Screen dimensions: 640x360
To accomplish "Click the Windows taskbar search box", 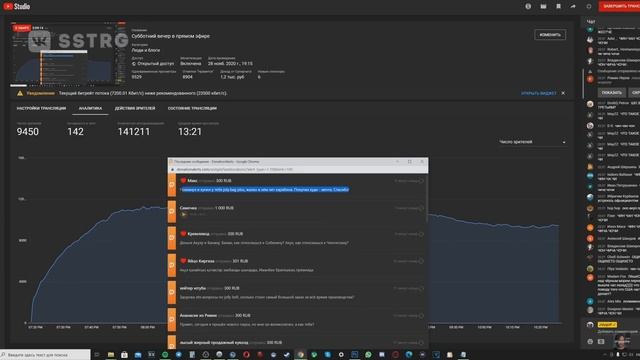I will point(45,355).
